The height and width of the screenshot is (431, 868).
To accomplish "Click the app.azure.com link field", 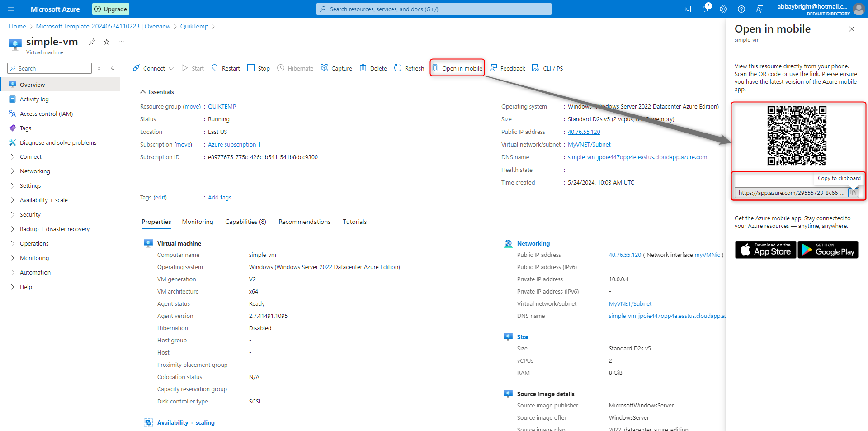I will click(791, 193).
